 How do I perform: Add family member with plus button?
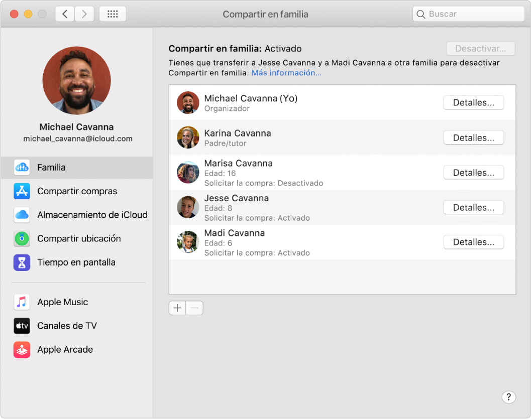click(177, 308)
